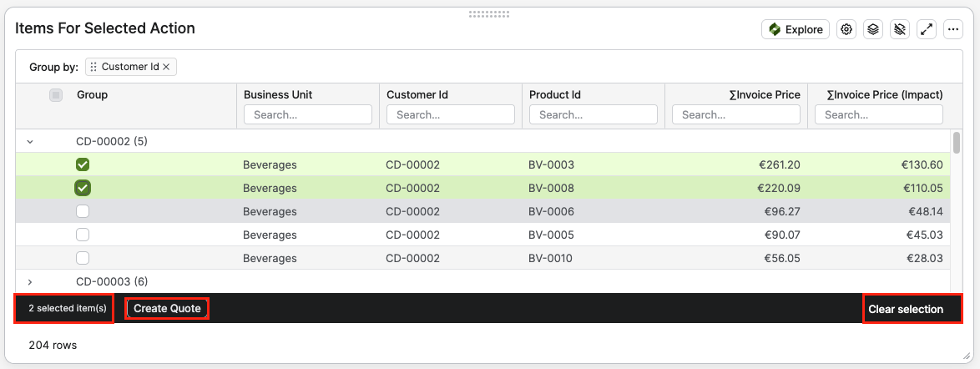980x369 pixels.
Task: Select the BV-0003 product cell
Action: click(551, 165)
